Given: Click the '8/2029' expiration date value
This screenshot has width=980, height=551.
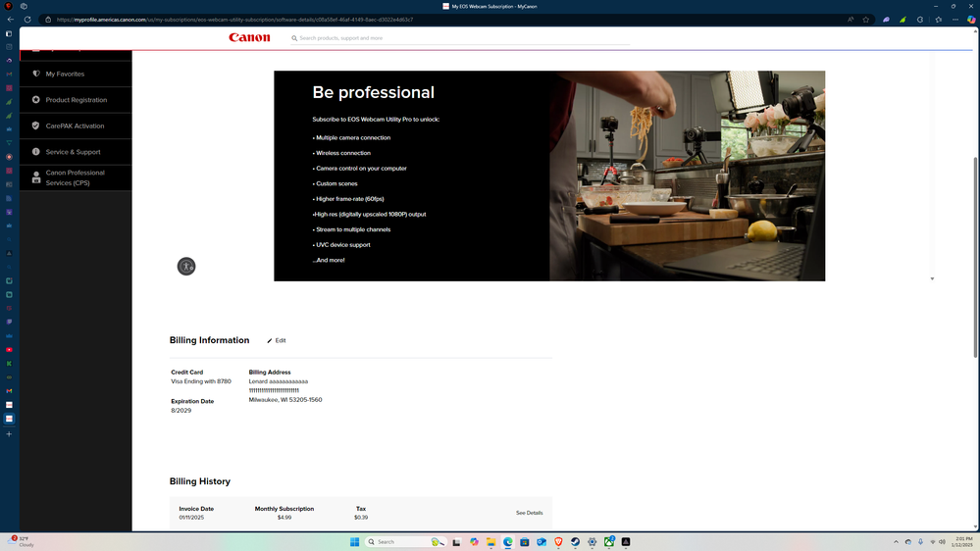Looking at the screenshot, I should [x=181, y=411].
